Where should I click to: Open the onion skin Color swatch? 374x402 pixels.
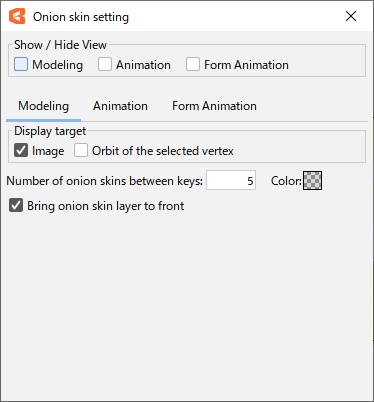tap(312, 180)
